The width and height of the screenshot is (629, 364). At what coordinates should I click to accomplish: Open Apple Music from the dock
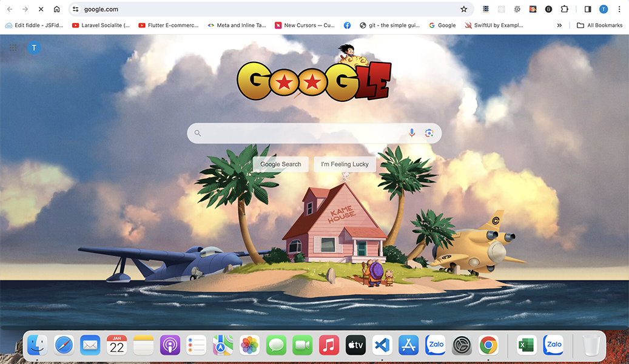pyautogui.click(x=329, y=345)
